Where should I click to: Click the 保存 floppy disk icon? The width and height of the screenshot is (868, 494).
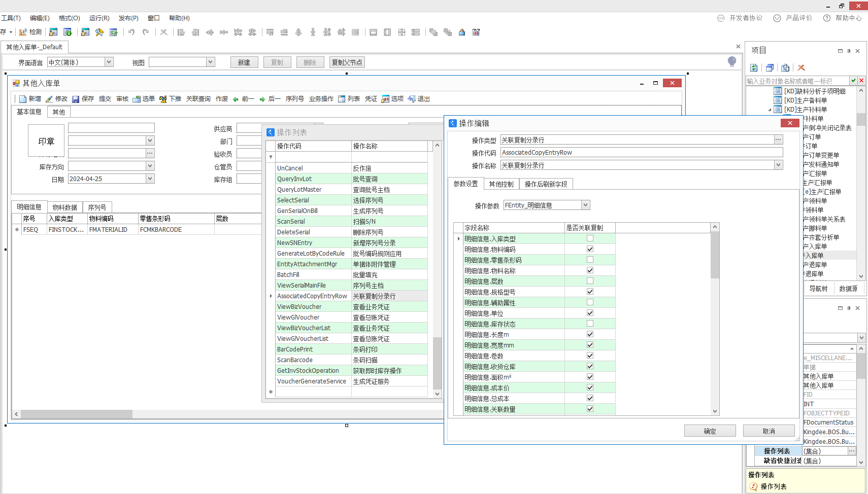(x=76, y=99)
